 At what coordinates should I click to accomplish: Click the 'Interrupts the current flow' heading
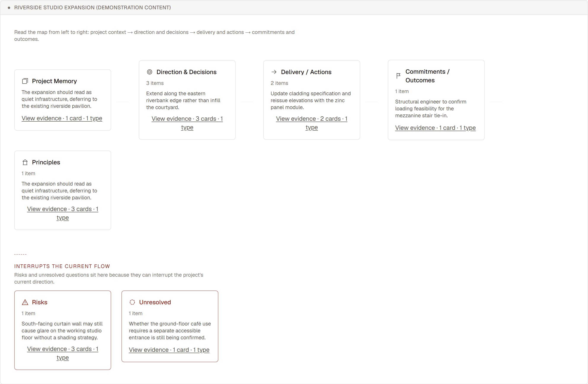[62, 266]
